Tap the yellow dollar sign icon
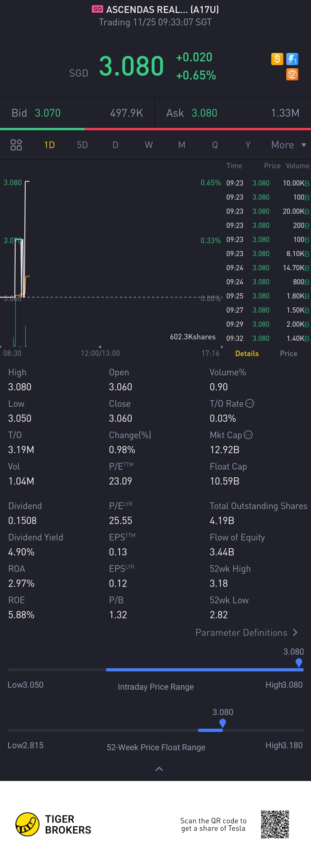This screenshot has height=868, width=311. [x=277, y=59]
